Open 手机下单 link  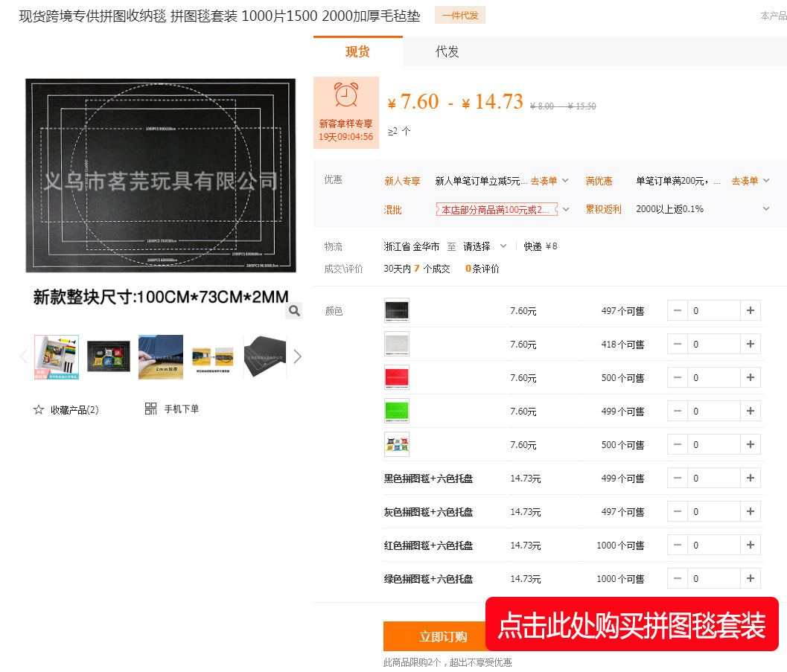pyautogui.click(x=181, y=409)
